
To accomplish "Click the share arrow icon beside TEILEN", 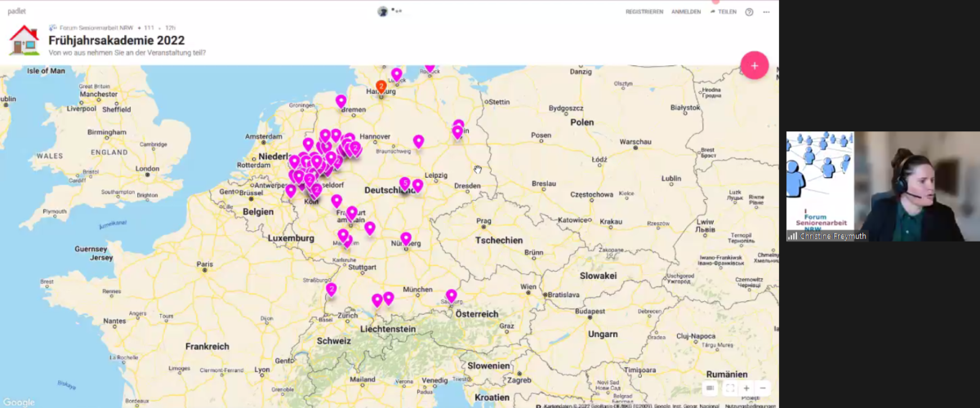I will click(x=713, y=12).
